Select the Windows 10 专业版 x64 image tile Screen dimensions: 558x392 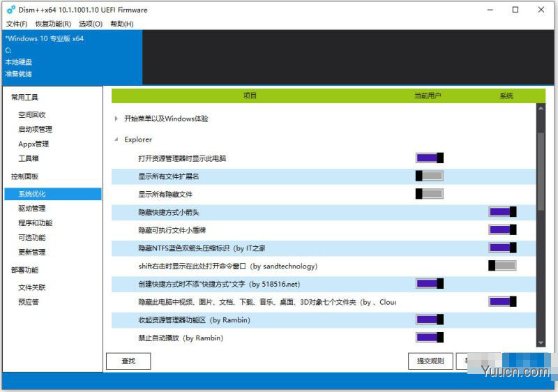click(73, 57)
